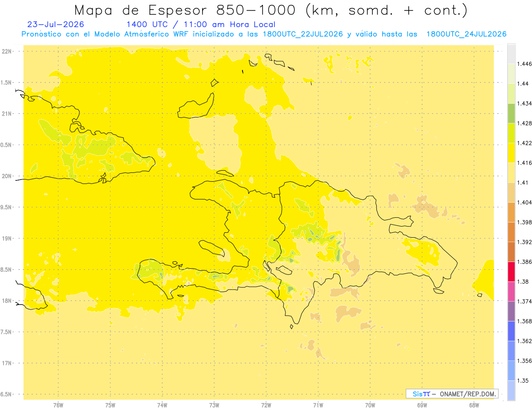Select the bright yellow swatch between 1.416 and 1.422

(511, 153)
